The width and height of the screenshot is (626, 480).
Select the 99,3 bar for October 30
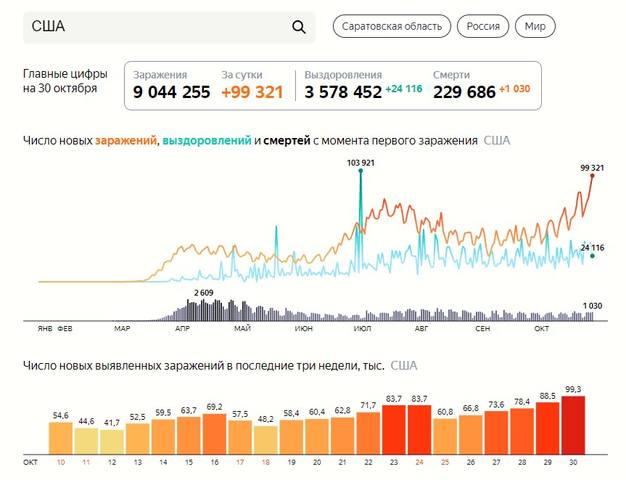tap(574, 425)
